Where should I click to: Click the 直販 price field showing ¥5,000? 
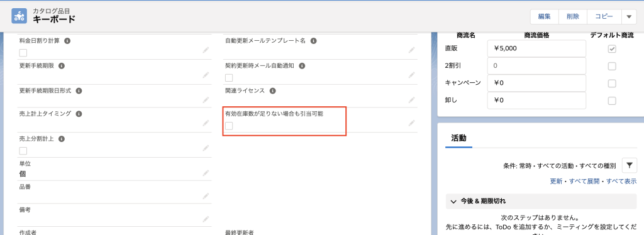pos(536,48)
